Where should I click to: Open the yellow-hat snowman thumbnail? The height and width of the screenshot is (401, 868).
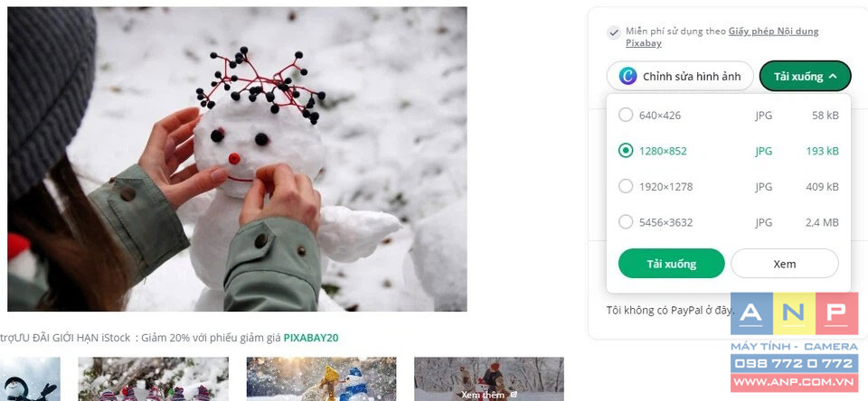322,379
